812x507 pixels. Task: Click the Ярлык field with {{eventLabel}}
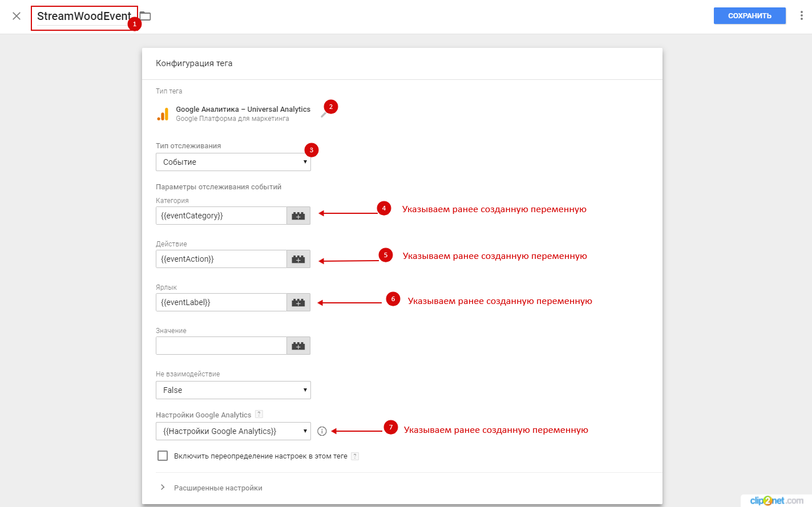point(221,302)
